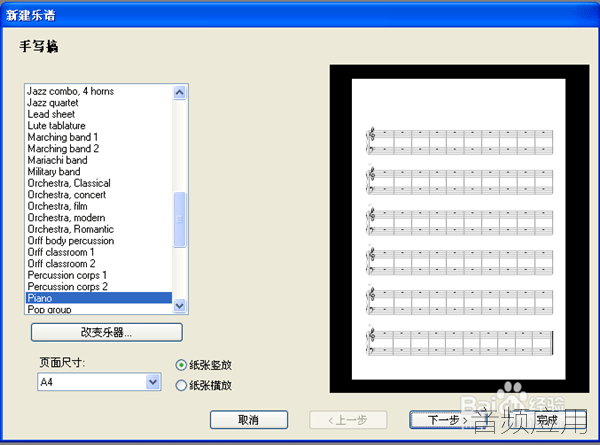Select 'Military band' entry

tap(99, 171)
